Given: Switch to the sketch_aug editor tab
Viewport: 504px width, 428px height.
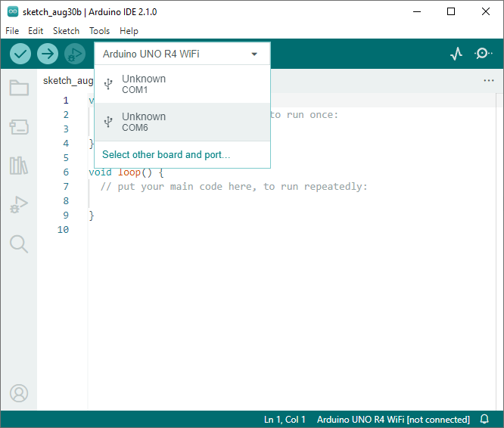Looking at the screenshot, I should click(68, 81).
